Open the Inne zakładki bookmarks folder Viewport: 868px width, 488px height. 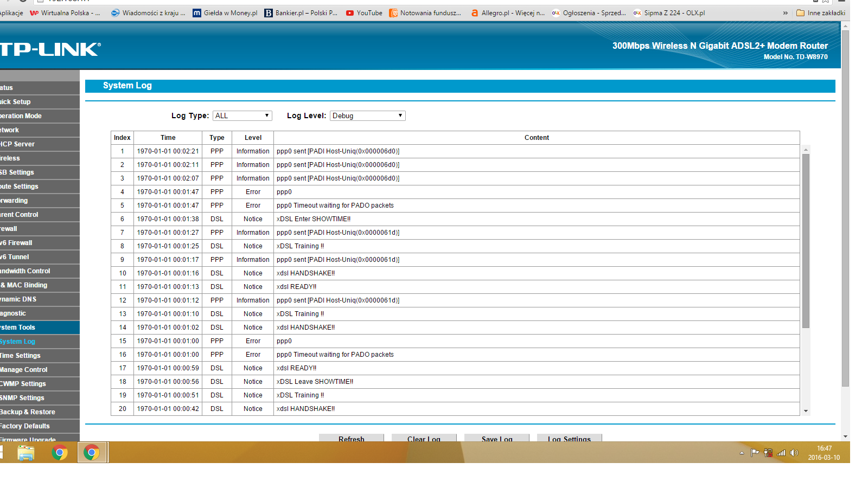tap(820, 13)
